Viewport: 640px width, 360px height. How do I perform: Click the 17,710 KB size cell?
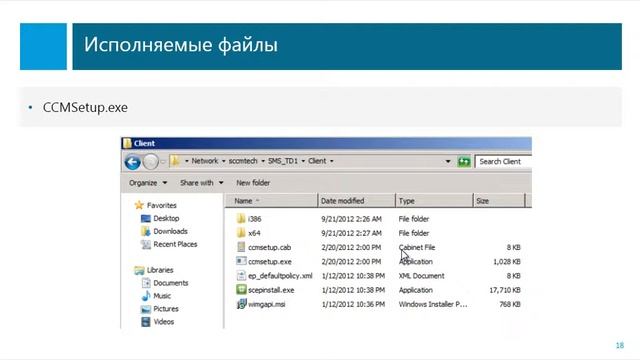pyautogui.click(x=505, y=290)
